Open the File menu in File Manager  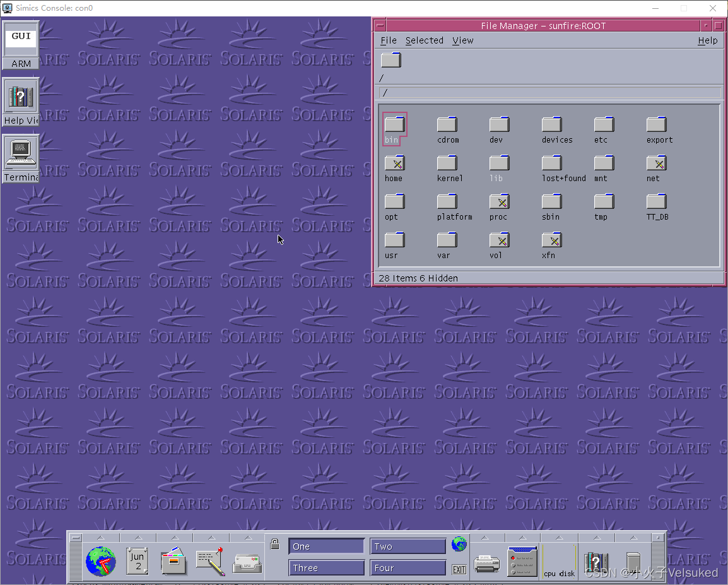point(389,40)
